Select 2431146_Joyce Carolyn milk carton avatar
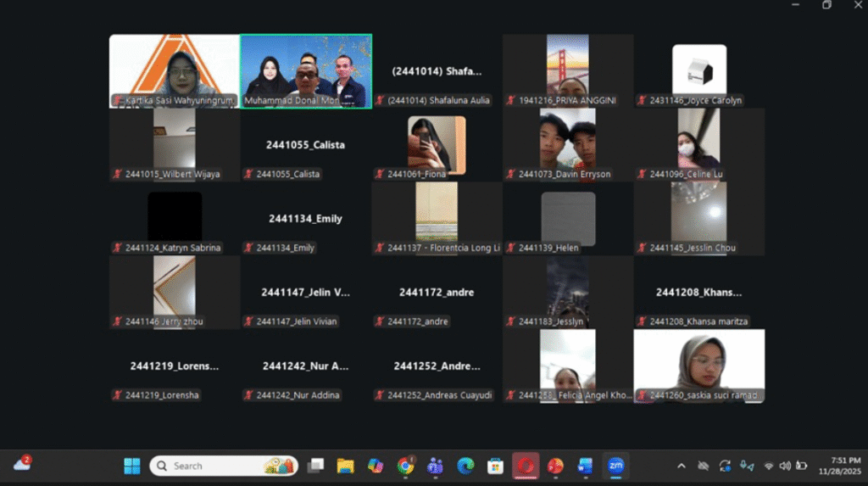The height and width of the screenshot is (486, 868). (x=699, y=70)
